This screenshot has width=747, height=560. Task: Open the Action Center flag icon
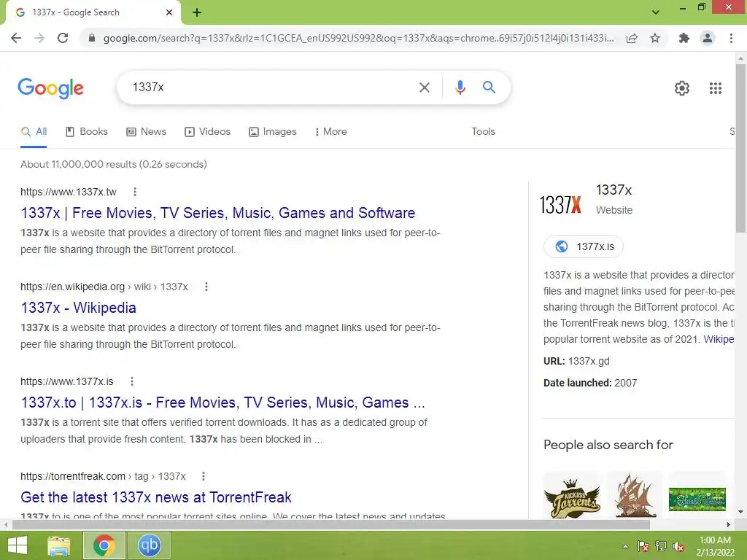tap(643, 546)
